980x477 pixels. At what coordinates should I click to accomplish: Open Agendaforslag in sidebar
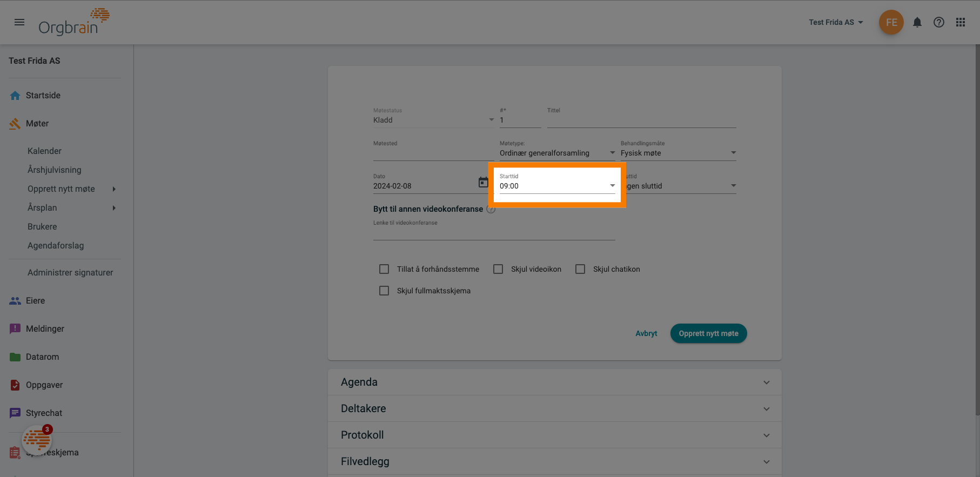click(x=56, y=246)
